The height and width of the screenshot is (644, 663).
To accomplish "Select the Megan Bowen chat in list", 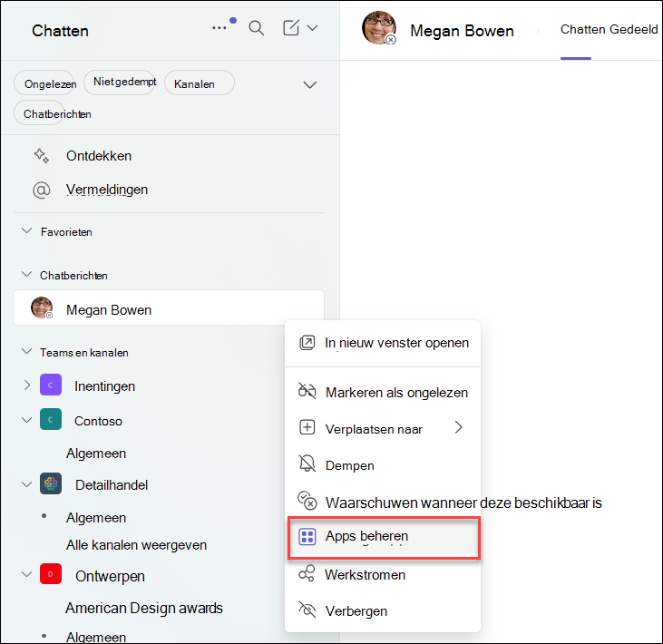I will coord(169,307).
